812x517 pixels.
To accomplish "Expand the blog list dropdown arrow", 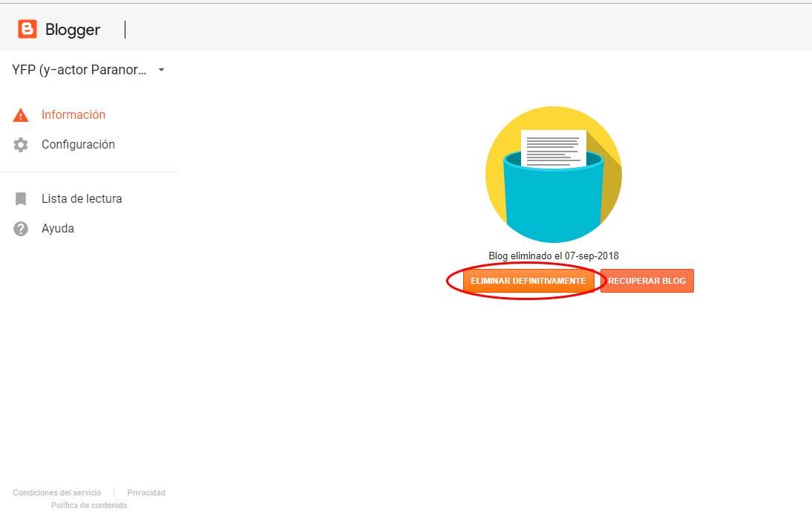I will 162,70.
